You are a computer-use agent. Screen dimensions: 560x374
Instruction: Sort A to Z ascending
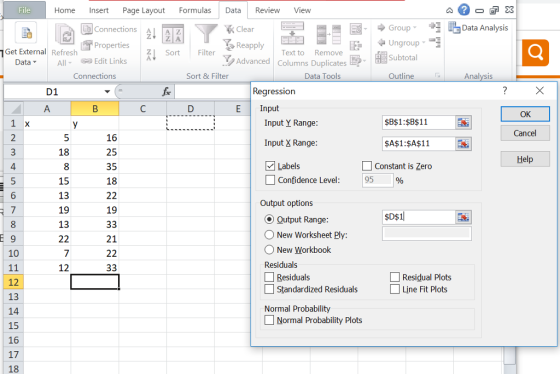[x=151, y=34]
